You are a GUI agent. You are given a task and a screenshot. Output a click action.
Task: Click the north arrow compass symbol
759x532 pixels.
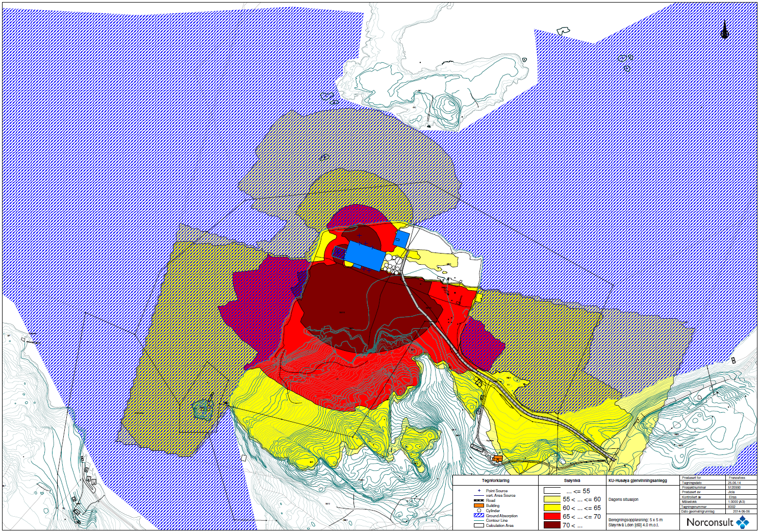point(725,29)
